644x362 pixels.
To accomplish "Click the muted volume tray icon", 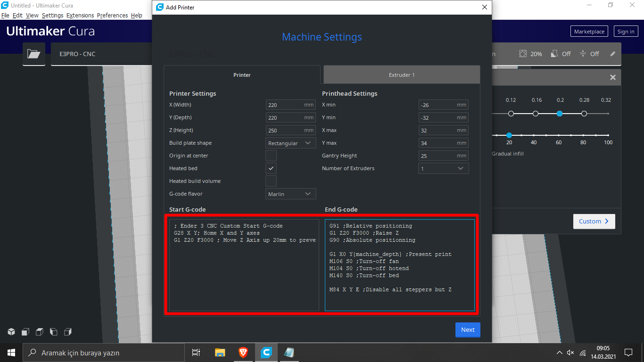I will [570, 353].
